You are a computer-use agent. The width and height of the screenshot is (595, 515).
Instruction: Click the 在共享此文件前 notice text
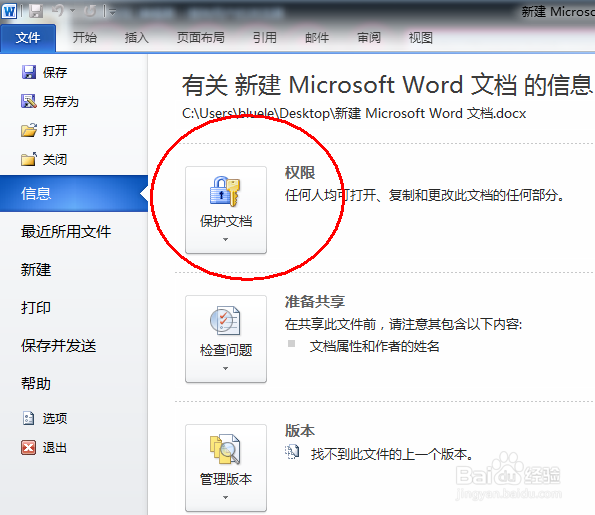click(x=404, y=324)
